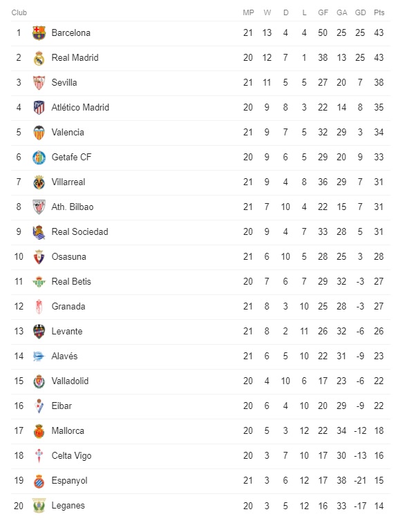Image resolution: width=394 pixels, height=532 pixels.
Task: Click the Celta Vigo team name
Action: 71,456
